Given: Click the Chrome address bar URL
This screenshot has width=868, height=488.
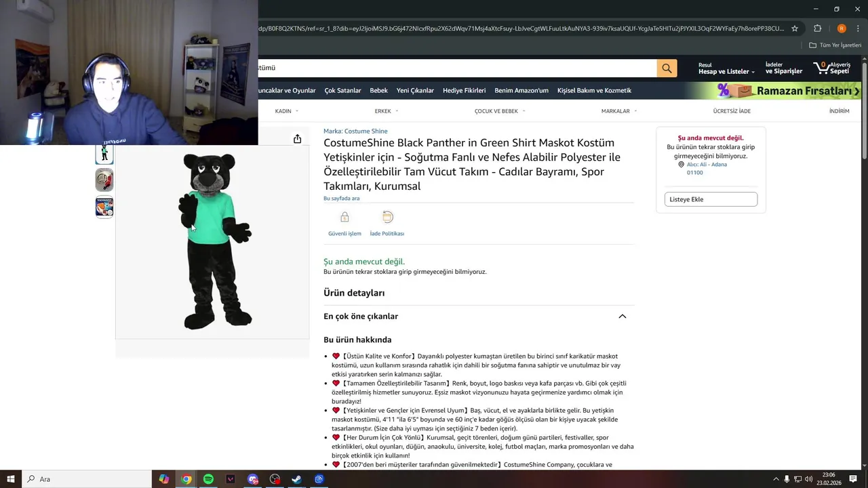Looking at the screenshot, I should click(521, 28).
